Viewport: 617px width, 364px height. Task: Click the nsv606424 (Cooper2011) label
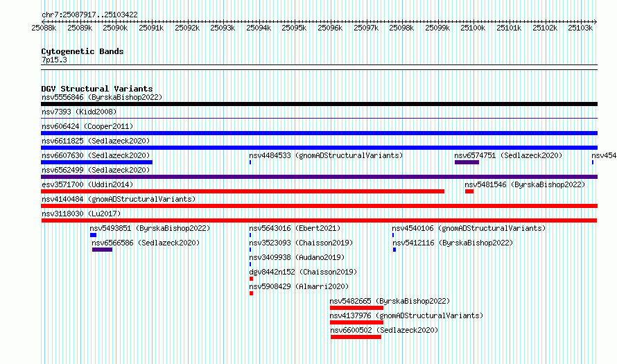pos(87,126)
